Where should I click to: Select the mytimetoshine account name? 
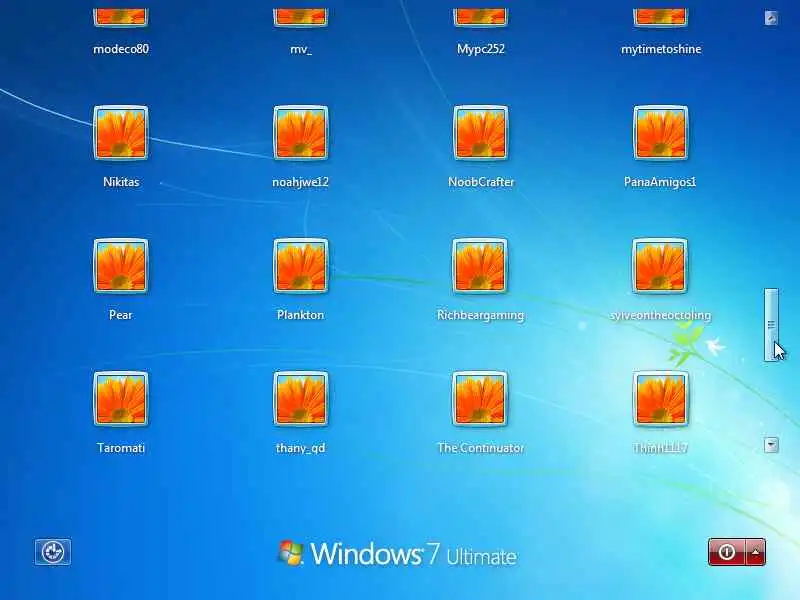pyautogui.click(x=661, y=49)
